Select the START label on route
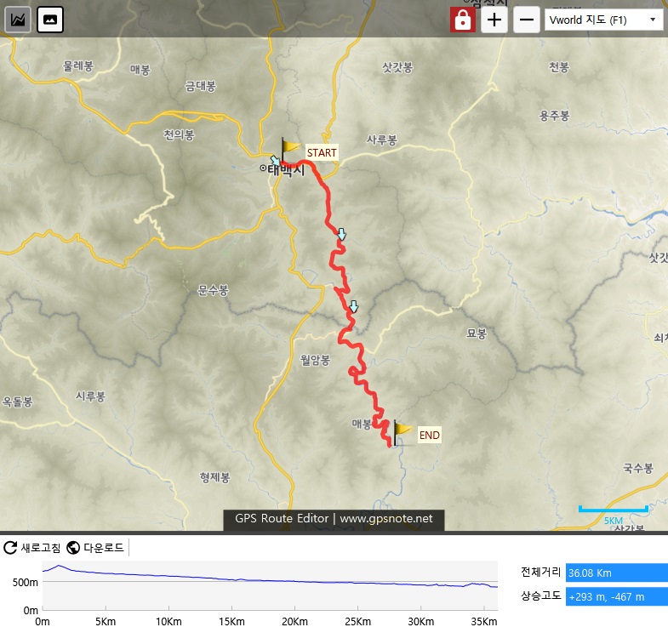The height and width of the screenshot is (644, 668). click(322, 152)
